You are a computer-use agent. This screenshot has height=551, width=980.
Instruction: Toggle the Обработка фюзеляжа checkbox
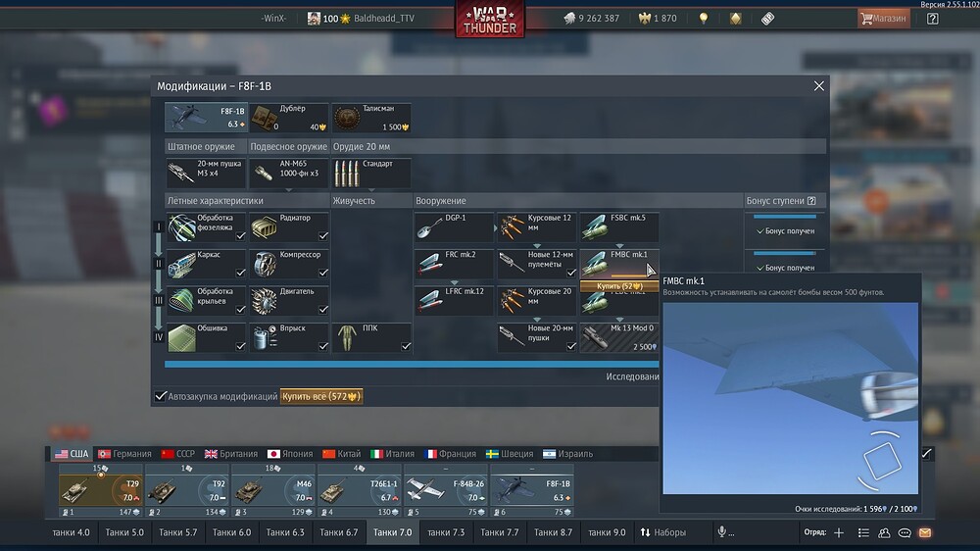point(241,236)
